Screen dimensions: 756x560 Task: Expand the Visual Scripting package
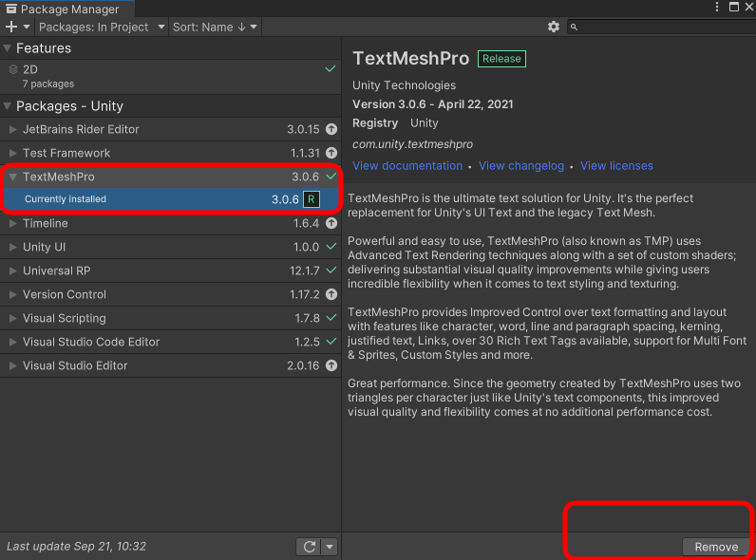click(13, 318)
